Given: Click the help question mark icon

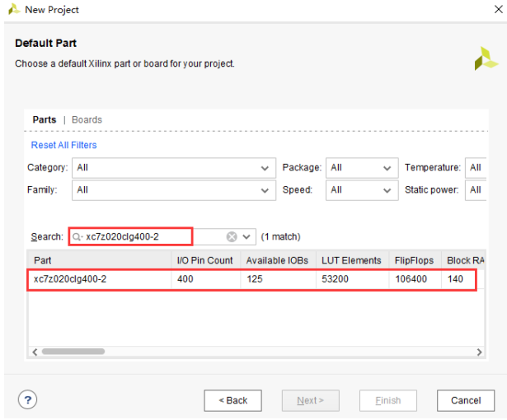Looking at the screenshot, I should coord(27,400).
